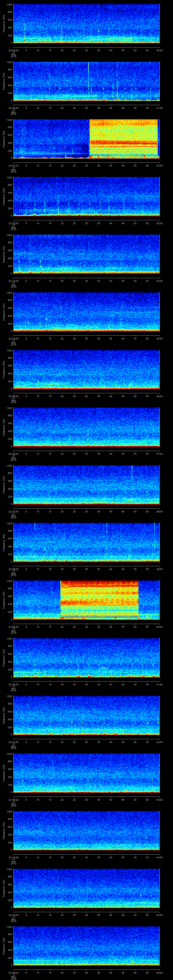Click the 22:35:00 start time label
This screenshot has height=980, width=173.
point(13,396)
